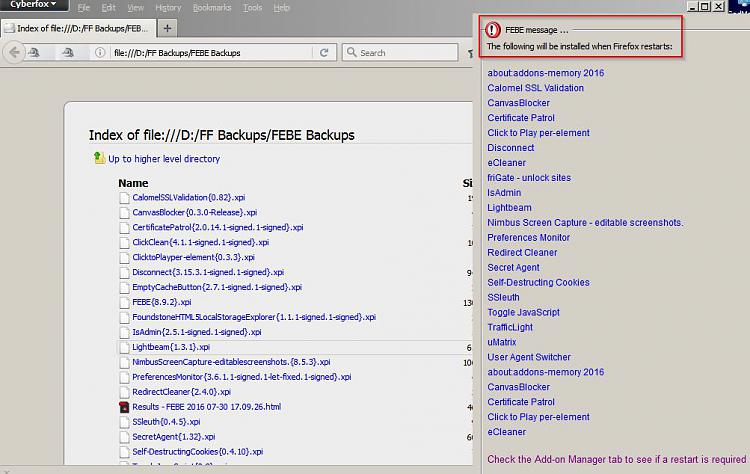Open the File menu
This screenshot has height=474, width=750.
[84, 8]
